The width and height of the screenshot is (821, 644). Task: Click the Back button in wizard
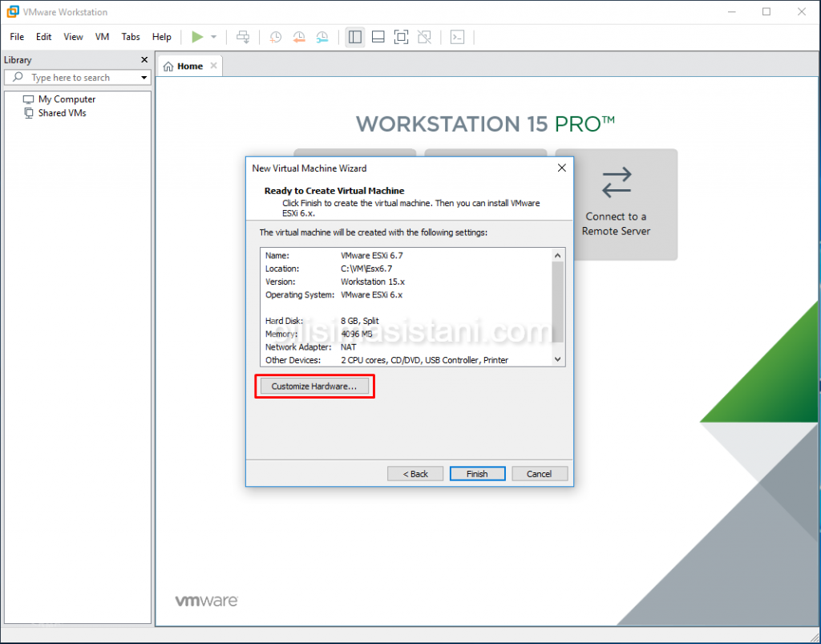coord(415,473)
